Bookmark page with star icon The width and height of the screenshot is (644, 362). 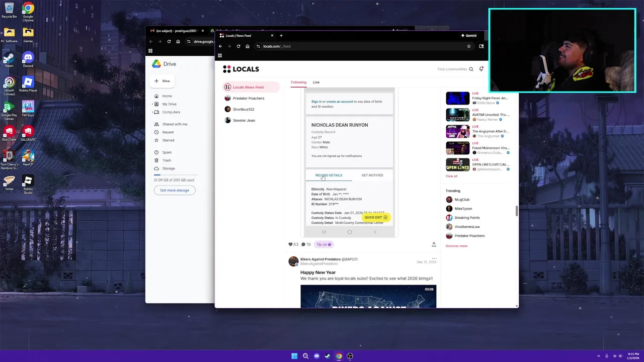(468, 46)
